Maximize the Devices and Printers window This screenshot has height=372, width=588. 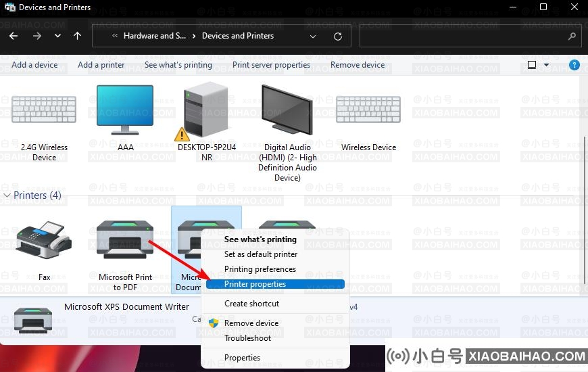click(543, 7)
